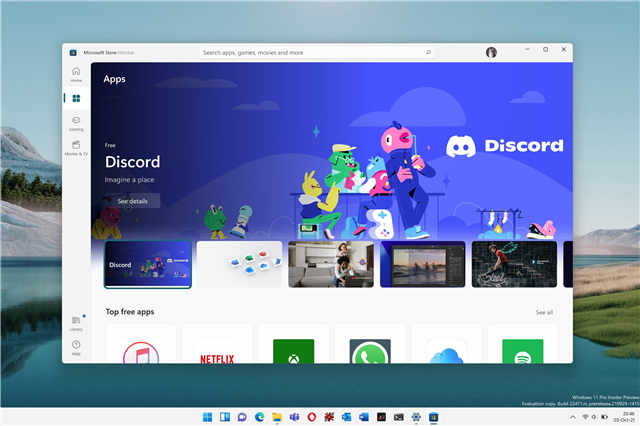640x426 pixels.
Task: Open the Settings gear in the taskbar
Action: tap(416, 417)
